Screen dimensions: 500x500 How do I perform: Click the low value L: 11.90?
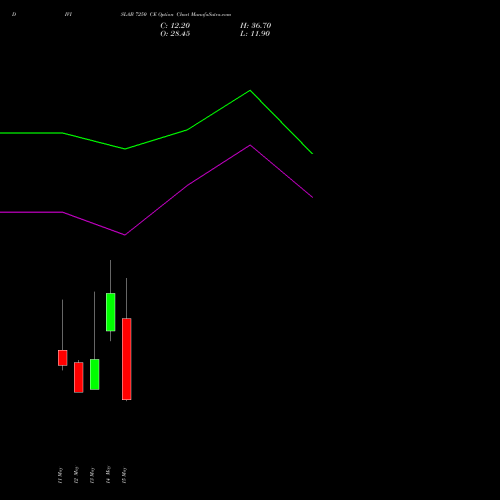point(255,34)
